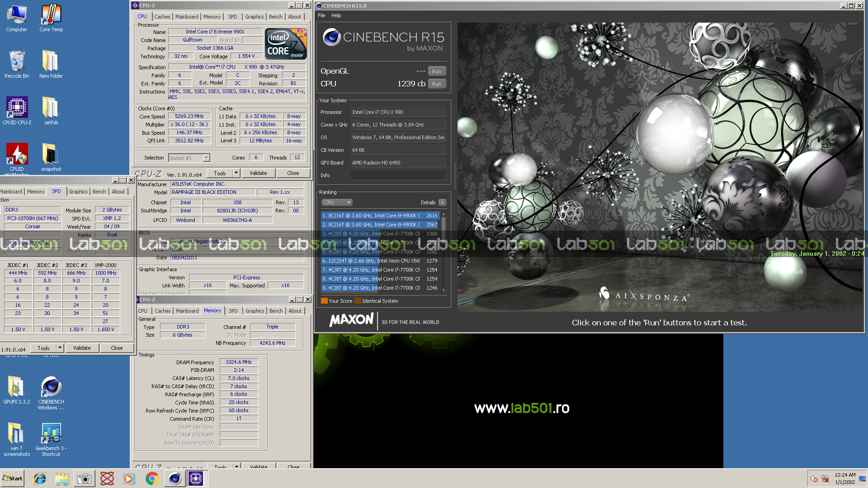The height and width of the screenshot is (488, 868).
Task: Click the Cinebench ranking list scrollbar
Action: tap(443, 252)
